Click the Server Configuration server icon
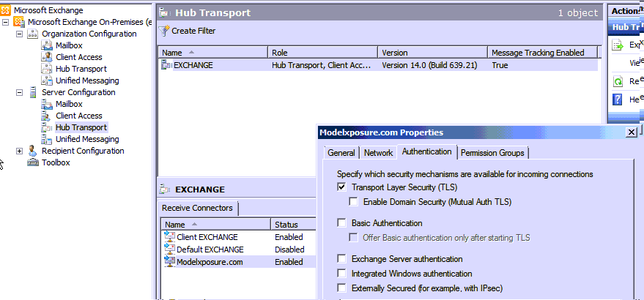 33,92
